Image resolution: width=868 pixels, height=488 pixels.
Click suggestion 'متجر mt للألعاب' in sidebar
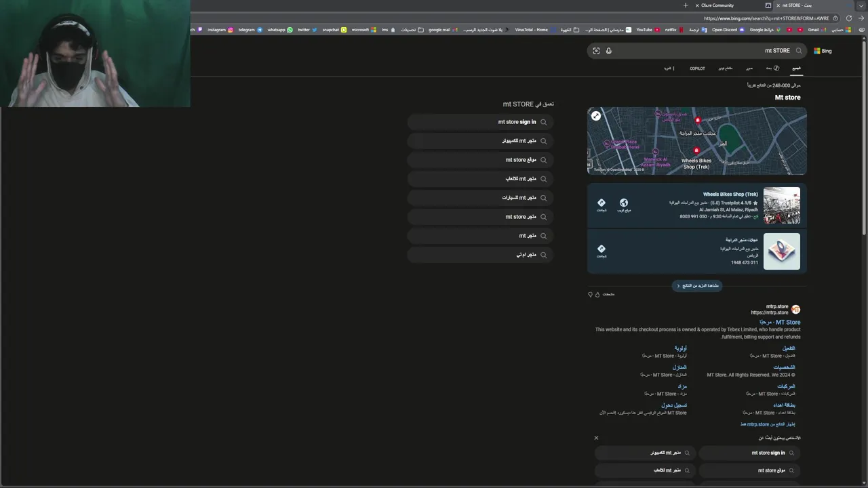tap(481, 179)
